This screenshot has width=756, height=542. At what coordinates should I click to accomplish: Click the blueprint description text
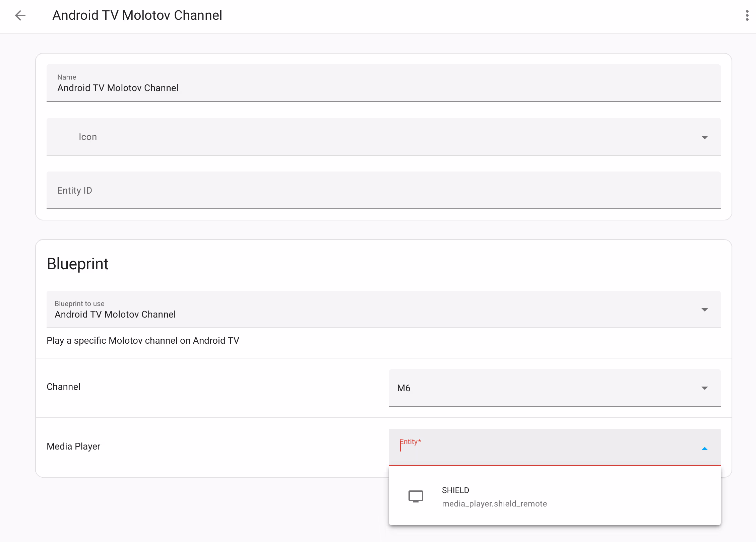(143, 340)
